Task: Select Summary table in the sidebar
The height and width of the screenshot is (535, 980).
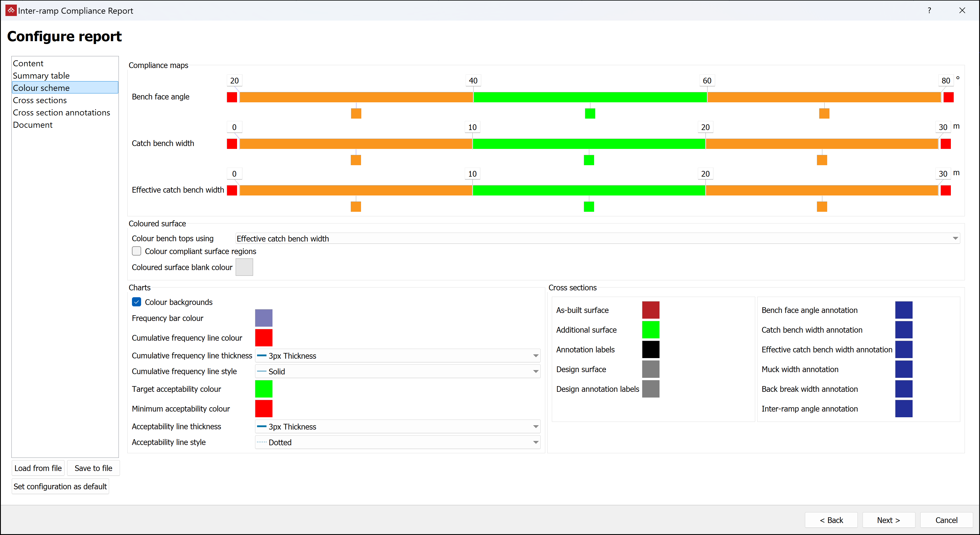Action: point(41,76)
